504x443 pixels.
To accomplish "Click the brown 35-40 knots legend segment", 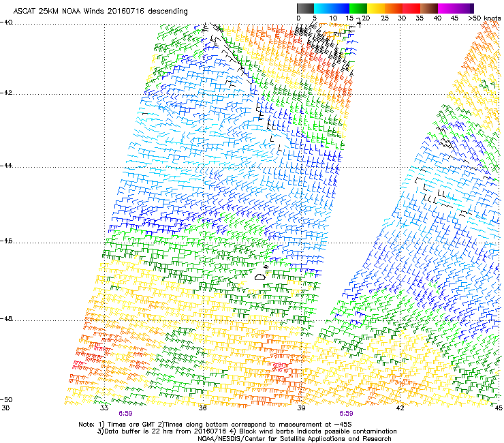I will coord(429,8).
